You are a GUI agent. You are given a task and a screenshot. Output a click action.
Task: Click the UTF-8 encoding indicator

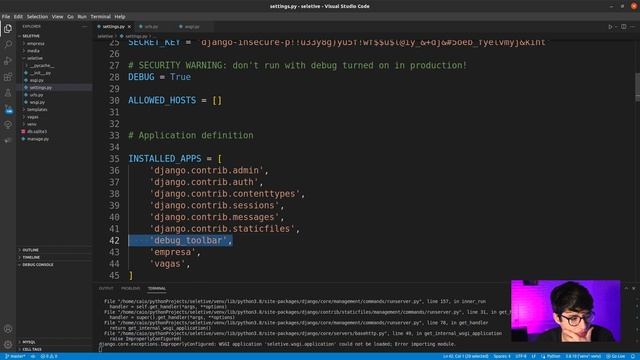click(521, 356)
